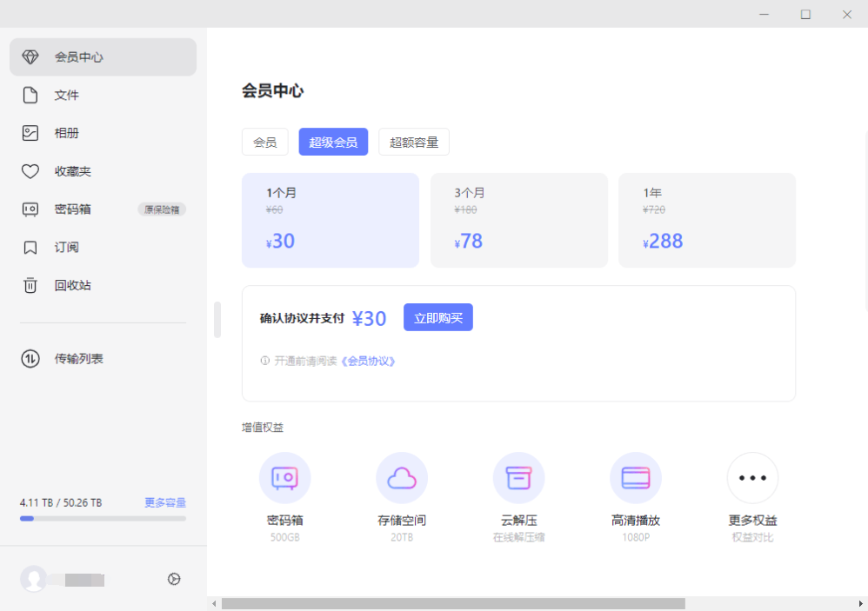Switch to the 超额容量 tab
The width and height of the screenshot is (868, 611).
coord(414,142)
